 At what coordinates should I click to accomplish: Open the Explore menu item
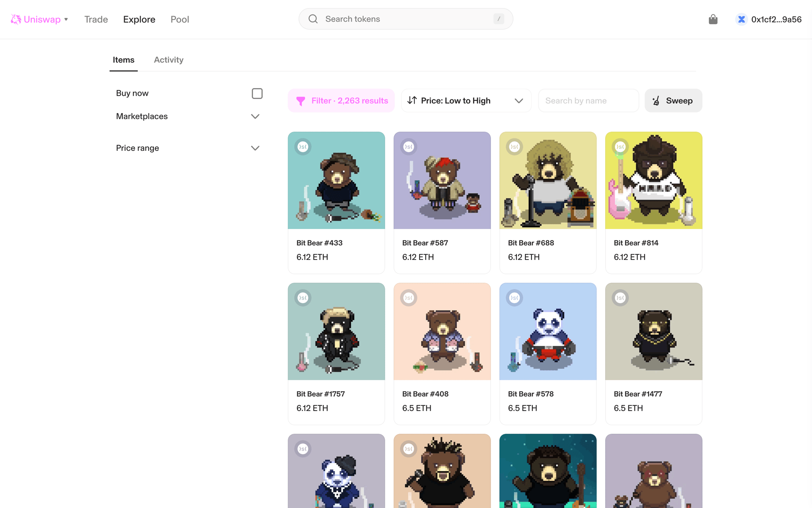click(139, 19)
